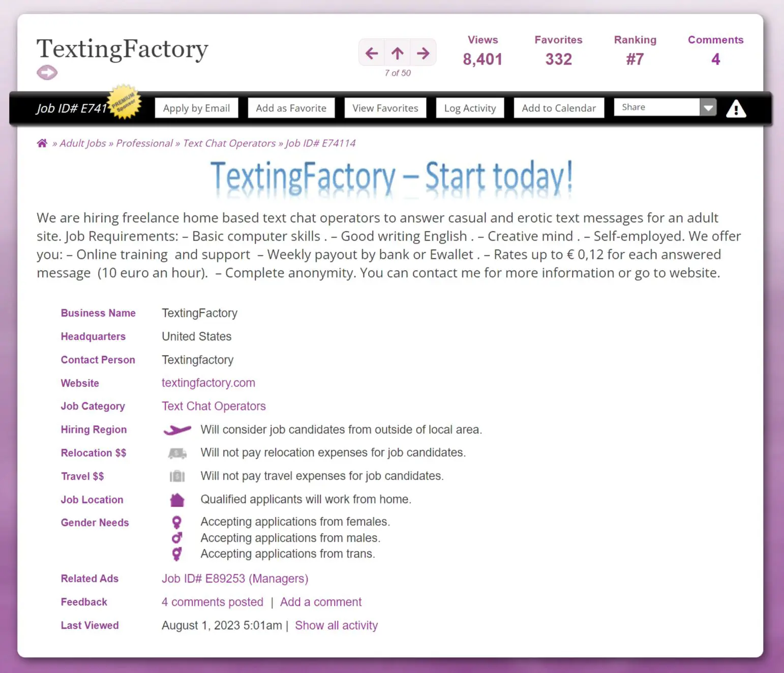Click Add as Favorite button
This screenshot has width=784, height=673.
click(291, 108)
